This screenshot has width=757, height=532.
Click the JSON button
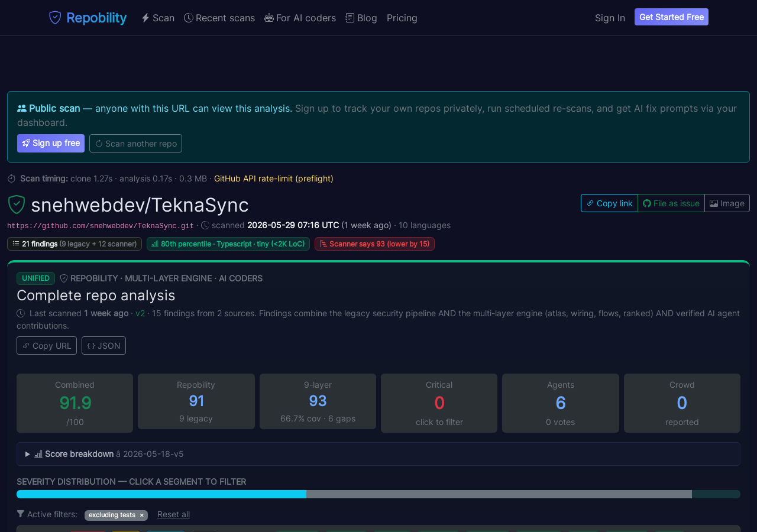pyautogui.click(x=103, y=345)
